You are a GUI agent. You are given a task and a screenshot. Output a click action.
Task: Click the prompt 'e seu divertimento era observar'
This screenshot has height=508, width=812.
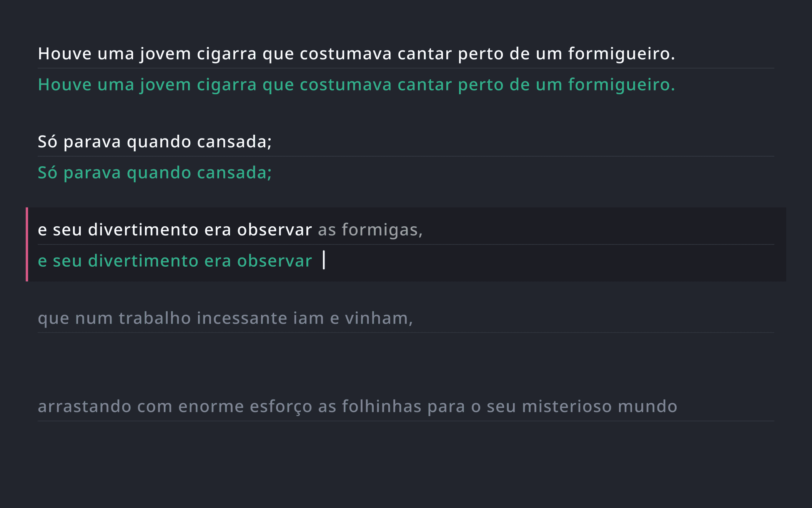click(175, 230)
